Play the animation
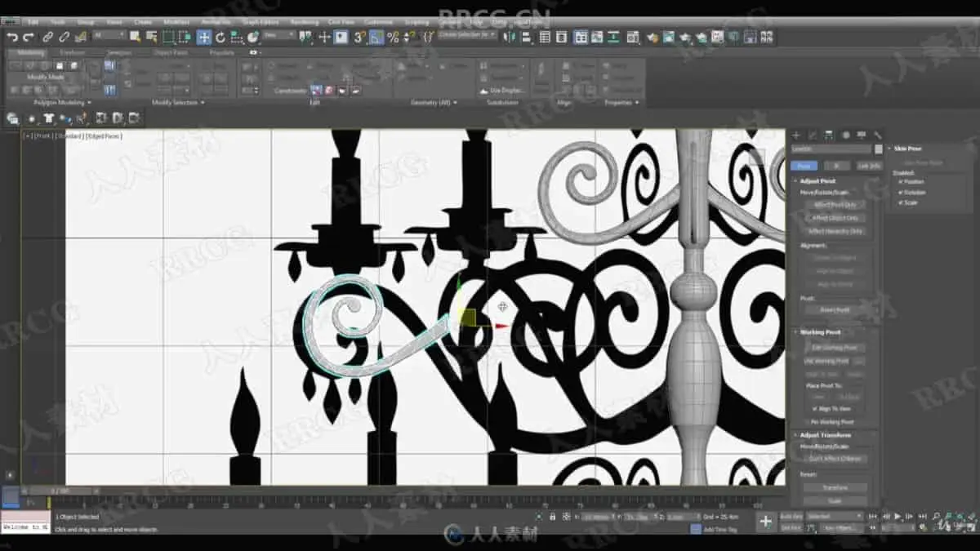 [x=898, y=517]
